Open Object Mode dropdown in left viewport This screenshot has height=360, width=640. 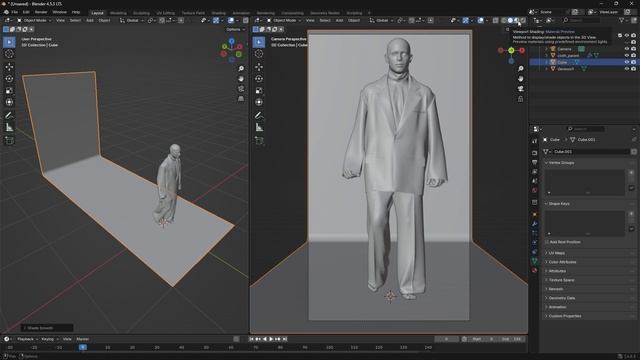[x=34, y=20]
